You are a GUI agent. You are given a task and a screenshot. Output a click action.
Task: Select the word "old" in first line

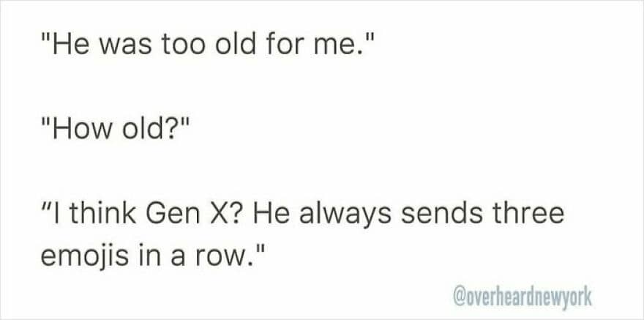[x=236, y=44]
